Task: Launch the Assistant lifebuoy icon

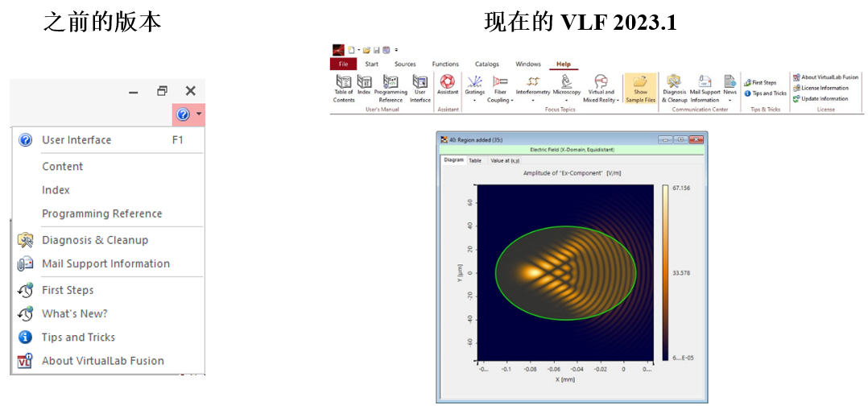Action: click(448, 83)
